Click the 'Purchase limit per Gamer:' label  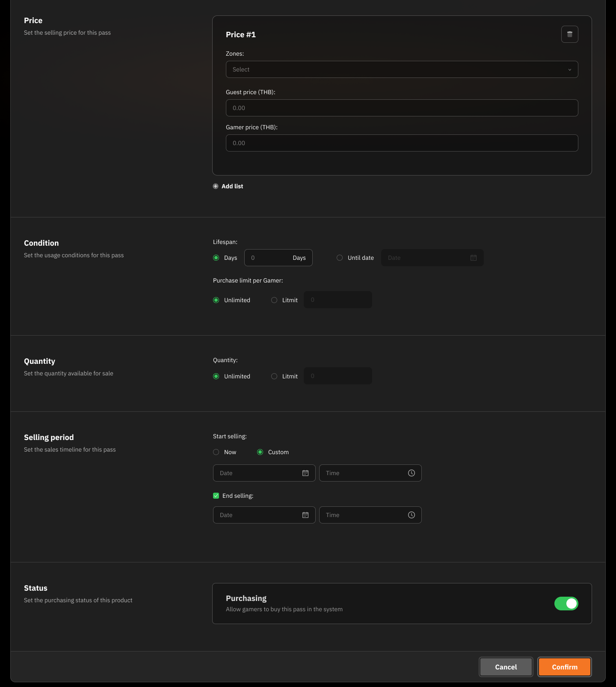(x=248, y=280)
